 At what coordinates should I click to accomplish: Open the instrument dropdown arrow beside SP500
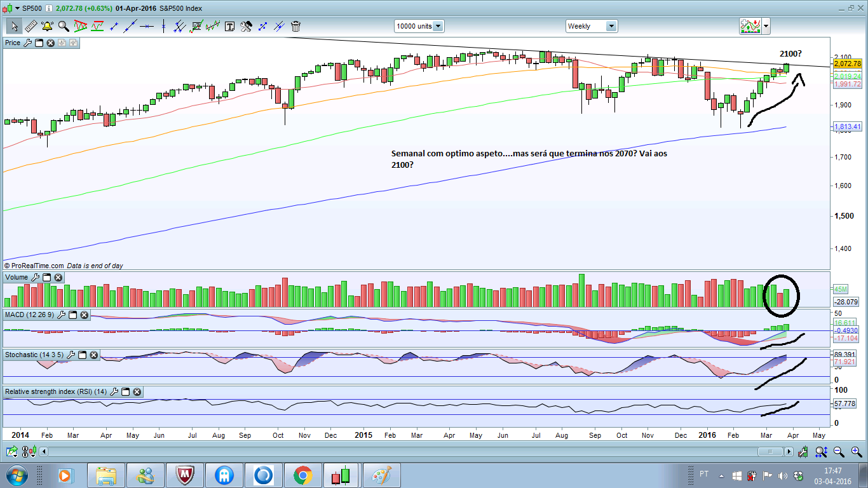[16, 9]
